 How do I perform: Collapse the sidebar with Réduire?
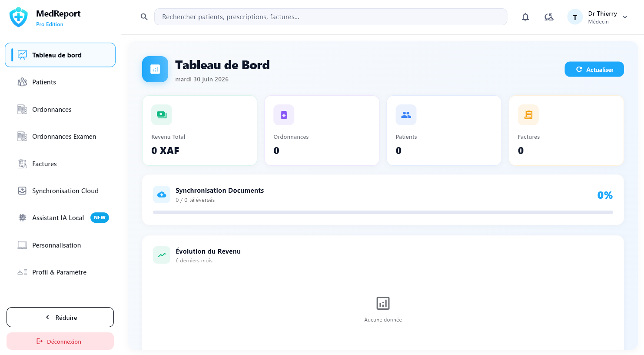coord(60,317)
